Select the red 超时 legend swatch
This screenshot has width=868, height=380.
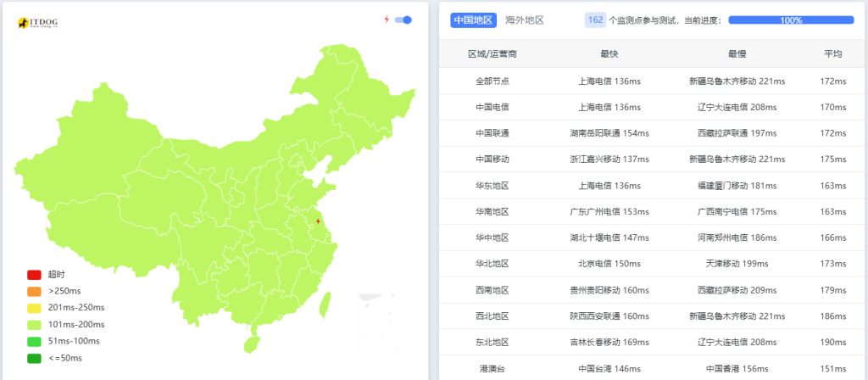click(x=34, y=275)
